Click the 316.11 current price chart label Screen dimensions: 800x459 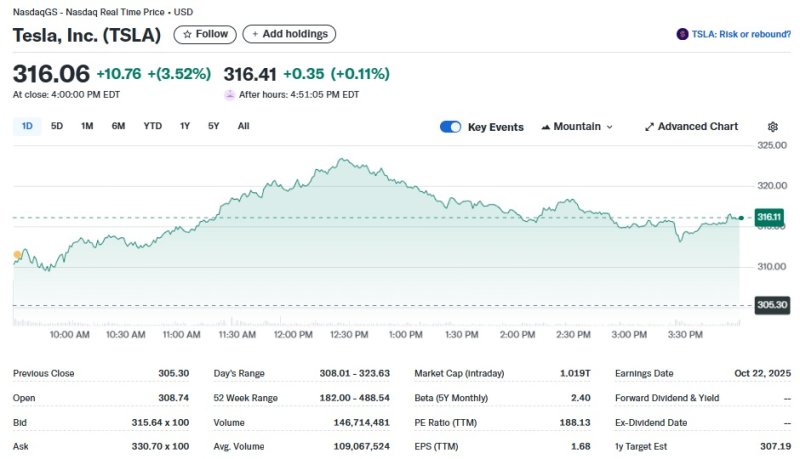tap(769, 217)
